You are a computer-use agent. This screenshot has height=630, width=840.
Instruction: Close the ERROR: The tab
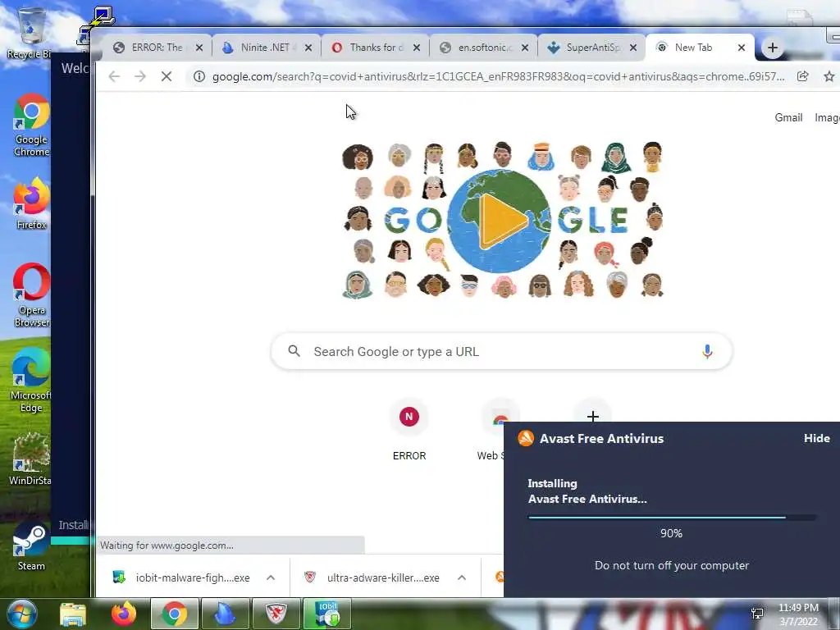pyautogui.click(x=199, y=48)
